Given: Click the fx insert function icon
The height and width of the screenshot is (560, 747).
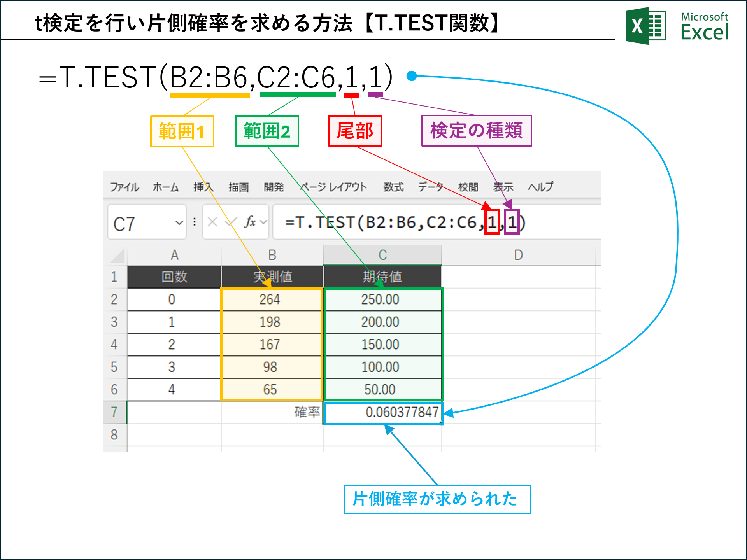Looking at the screenshot, I should [250, 222].
